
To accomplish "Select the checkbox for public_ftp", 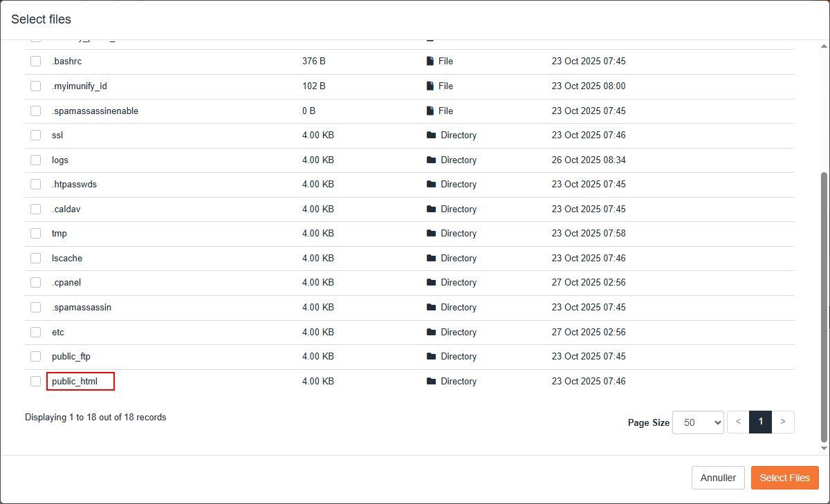I will coord(35,356).
